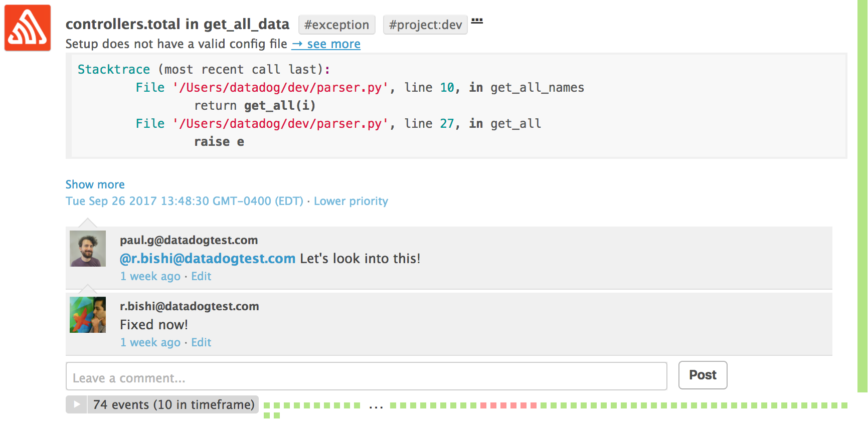
Task: Click the #project:dev tag
Action: pos(425,25)
